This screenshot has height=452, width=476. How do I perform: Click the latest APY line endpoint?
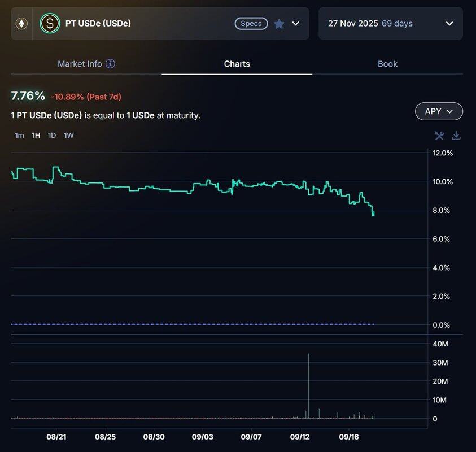(373, 212)
